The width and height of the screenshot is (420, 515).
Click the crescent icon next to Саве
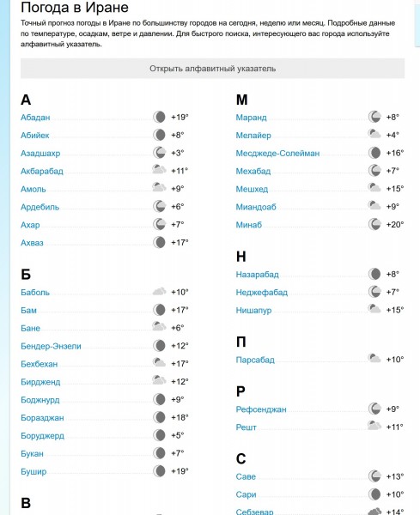point(374,476)
